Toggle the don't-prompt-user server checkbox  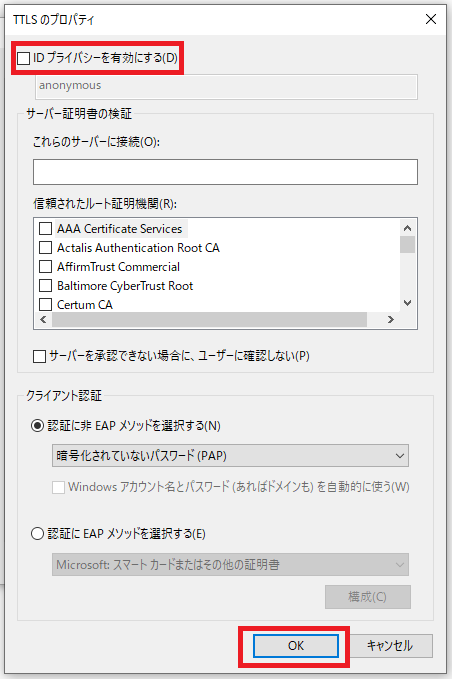(39, 356)
